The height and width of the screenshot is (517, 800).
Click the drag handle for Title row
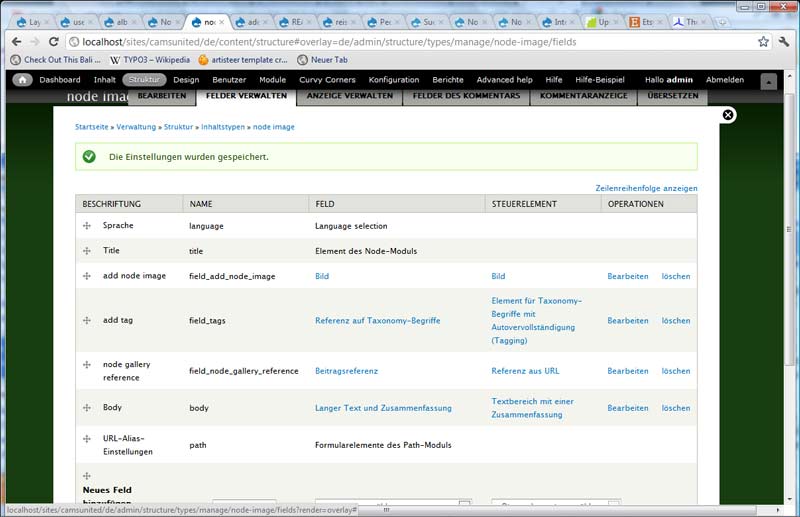point(87,251)
